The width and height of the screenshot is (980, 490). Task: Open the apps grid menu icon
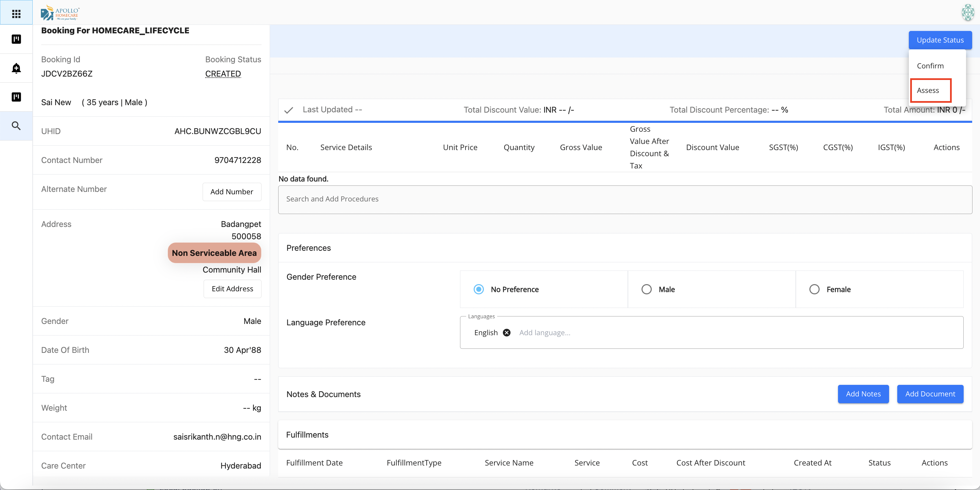click(x=16, y=14)
